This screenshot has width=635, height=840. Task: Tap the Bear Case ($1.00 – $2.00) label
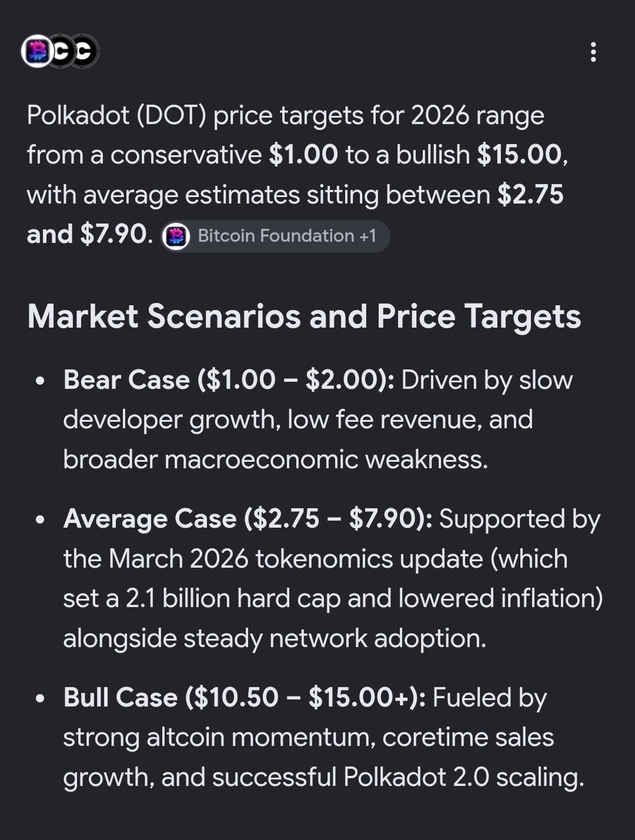(229, 380)
